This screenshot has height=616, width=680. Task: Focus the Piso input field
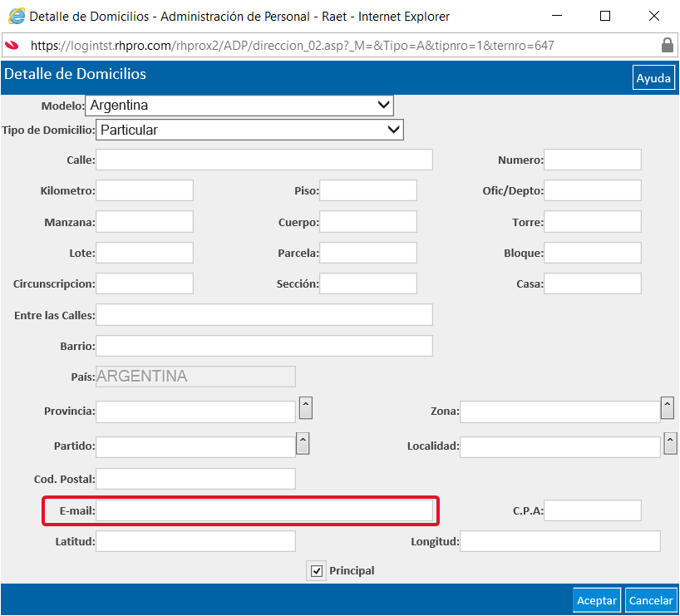pos(368,190)
